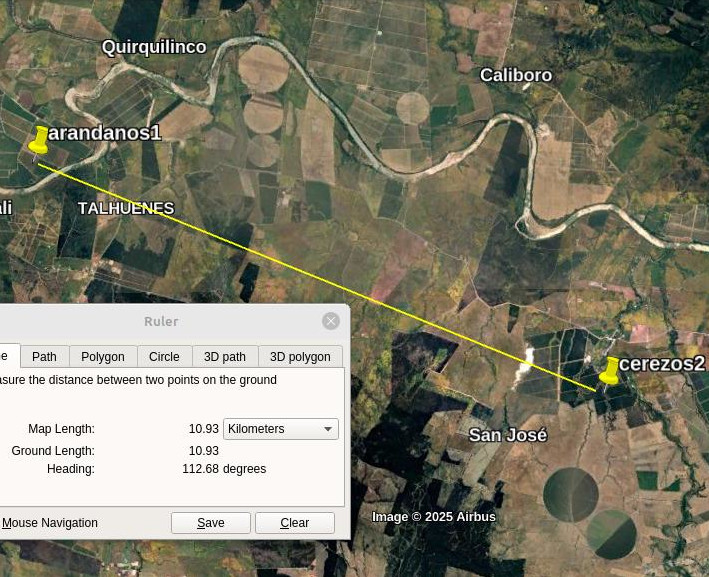The image size is (709, 577).
Task: Switch to the Path tab
Action: pos(44,357)
